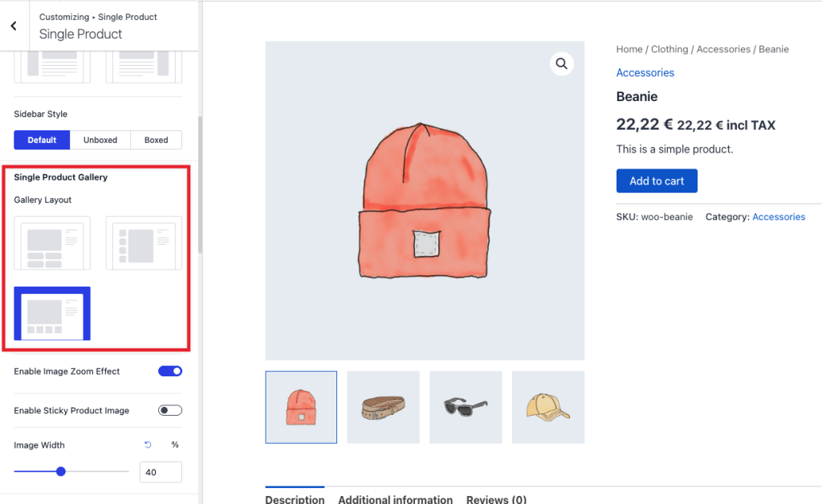Toggle Enable Image Zoom Effect switch

[170, 371]
